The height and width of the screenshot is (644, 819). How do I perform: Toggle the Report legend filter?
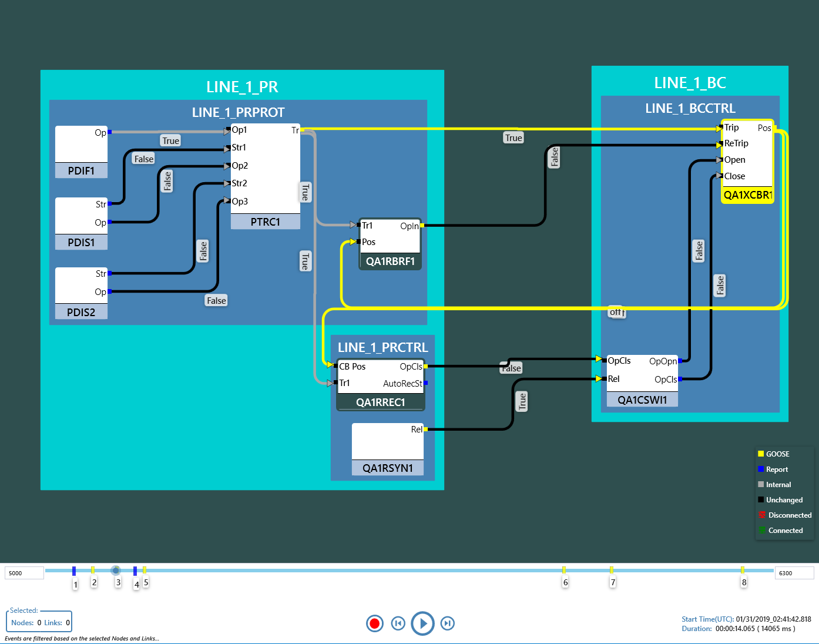776,469
